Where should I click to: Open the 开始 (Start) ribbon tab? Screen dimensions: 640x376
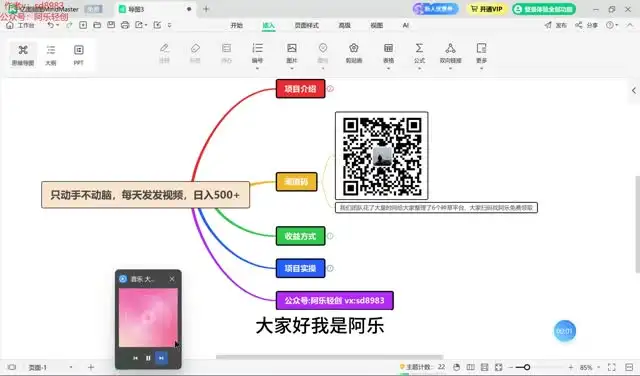point(236,25)
